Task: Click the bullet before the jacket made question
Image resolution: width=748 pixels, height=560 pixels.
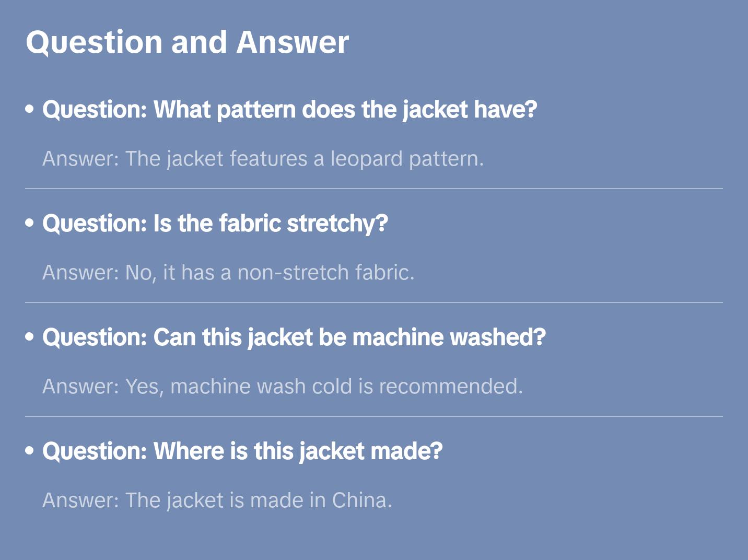Action: [30, 451]
